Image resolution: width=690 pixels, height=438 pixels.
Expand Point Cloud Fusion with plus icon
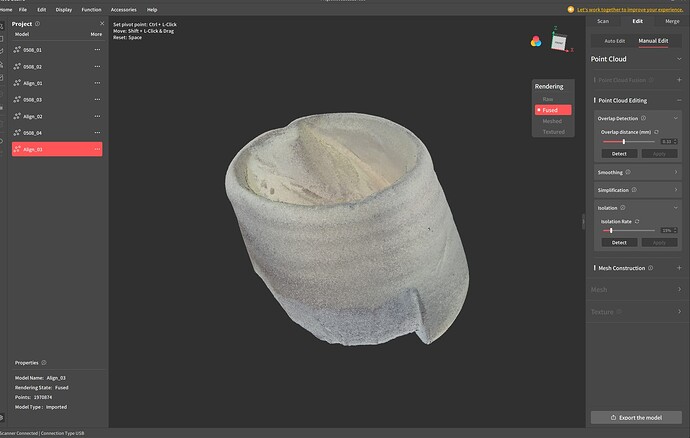[679, 80]
